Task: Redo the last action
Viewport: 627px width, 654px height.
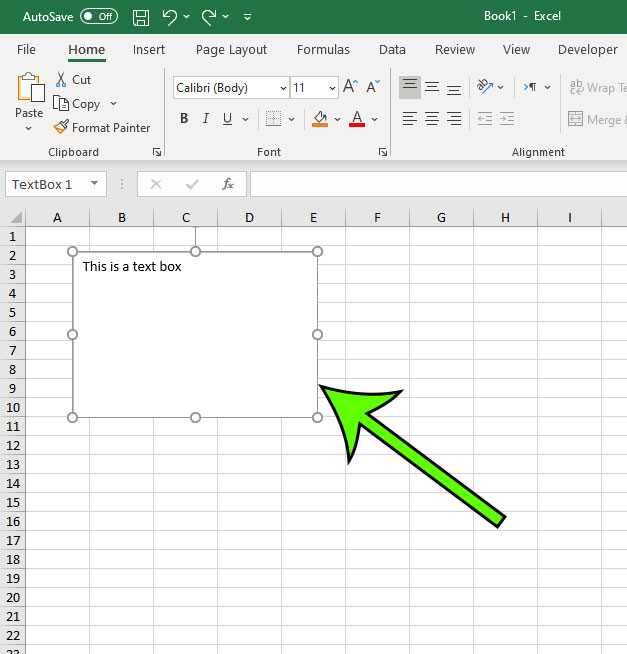Action: (x=209, y=17)
